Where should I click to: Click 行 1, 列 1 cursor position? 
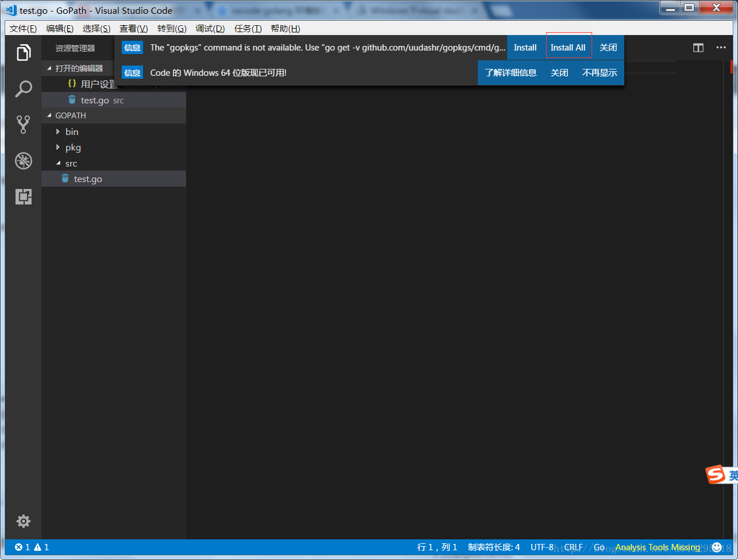pyautogui.click(x=437, y=547)
